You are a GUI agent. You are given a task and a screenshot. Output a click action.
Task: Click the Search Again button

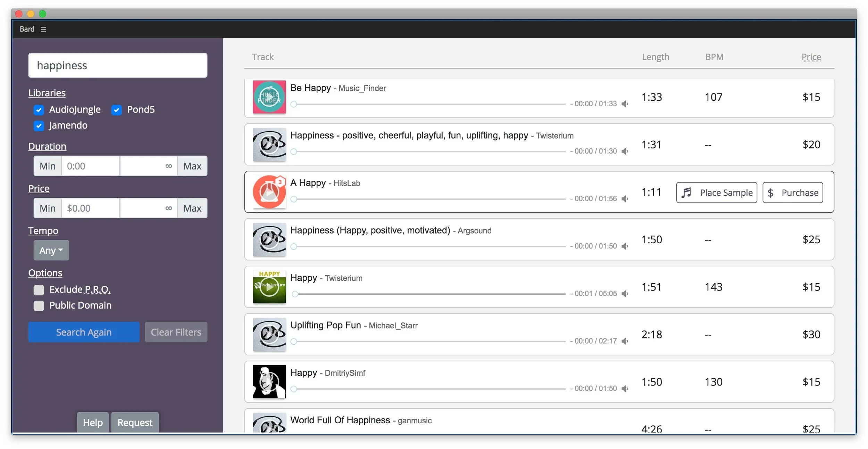coord(84,332)
